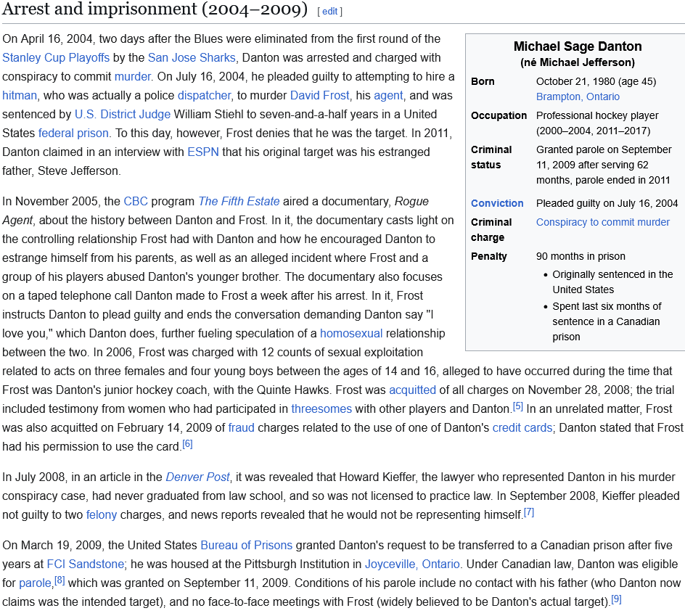Open the hitman article link
Viewport: 685px width, 616px height.
pos(20,95)
